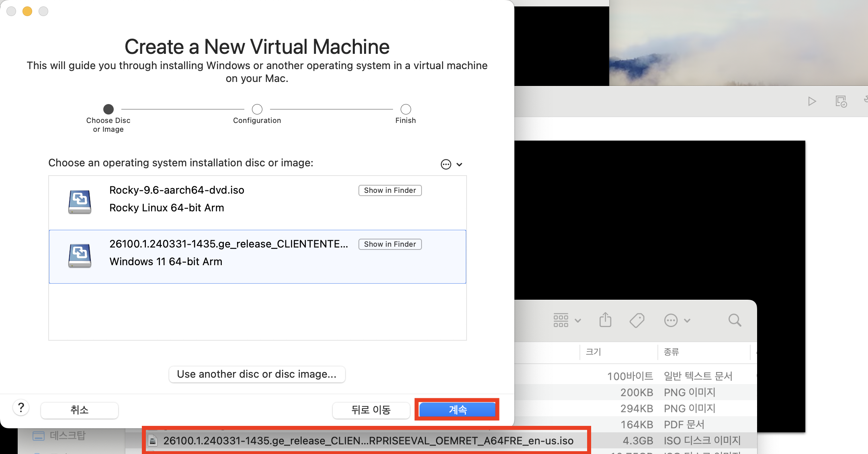Open the options menu above image list

451,164
